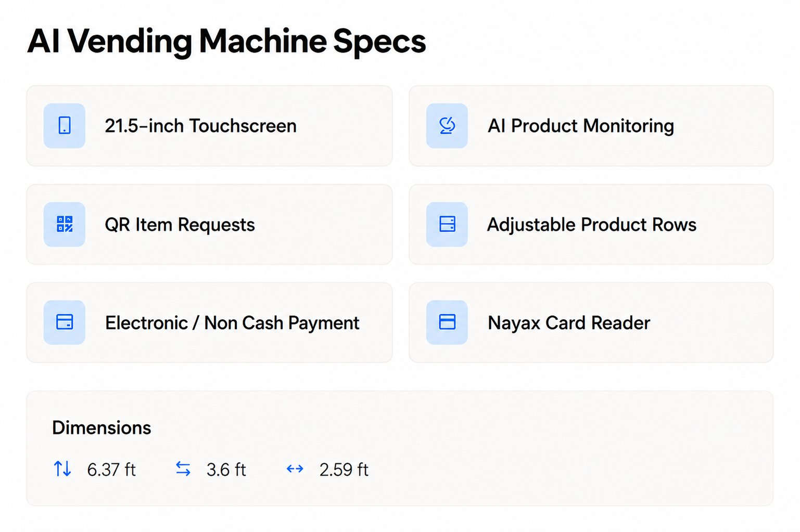Click the Adjustable Product Rows icon

coord(447,224)
